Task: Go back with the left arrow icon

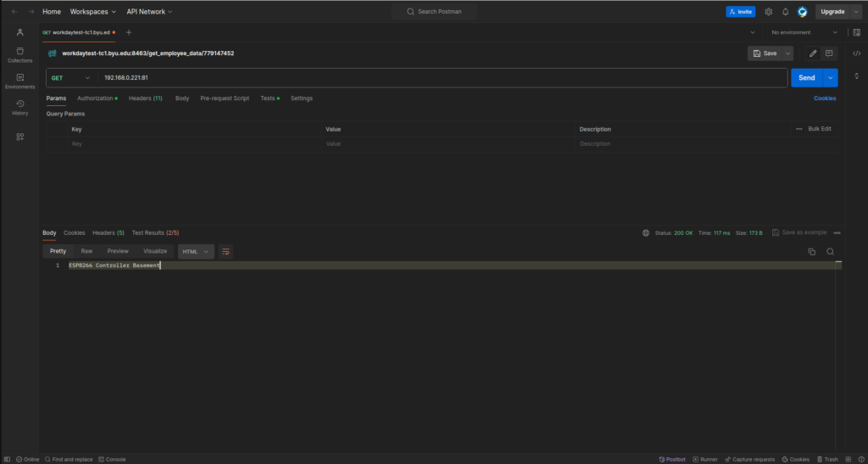Action: click(14, 12)
